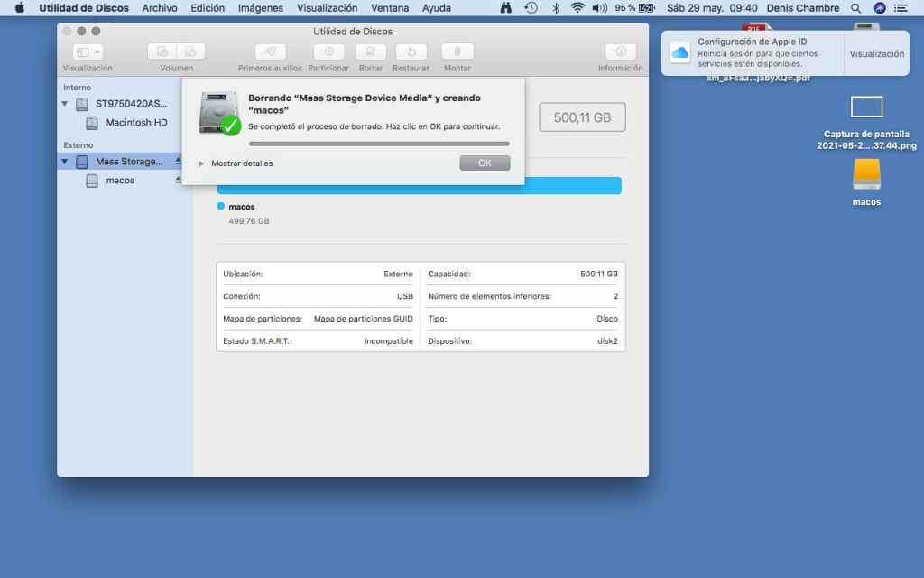Screen dimensions: 924x578
Task: Open the Información info icon
Action: [x=620, y=52]
